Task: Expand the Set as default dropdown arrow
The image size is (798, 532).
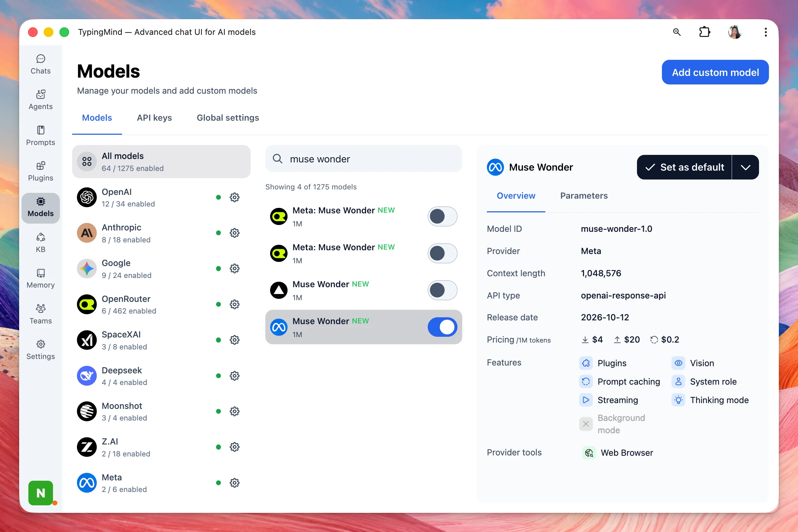Action: 745,167
